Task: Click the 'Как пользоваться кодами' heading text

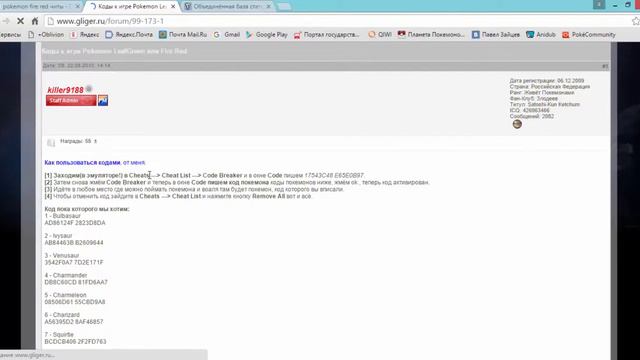Action: point(82,162)
